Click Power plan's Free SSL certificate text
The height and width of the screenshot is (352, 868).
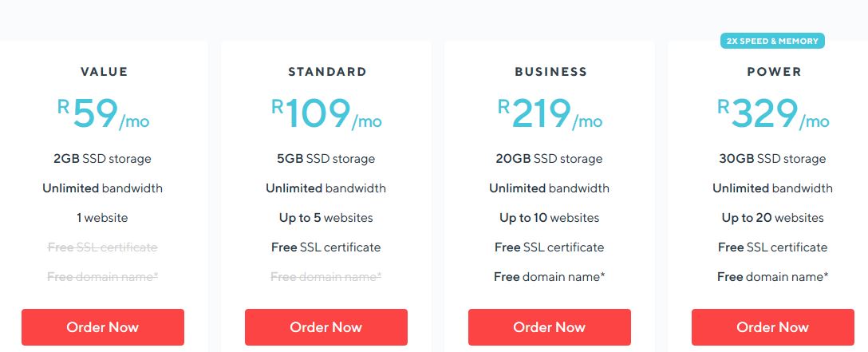pos(773,247)
